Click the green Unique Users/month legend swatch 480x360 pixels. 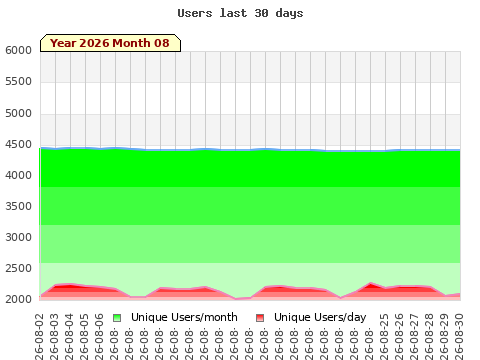(x=117, y=318)
